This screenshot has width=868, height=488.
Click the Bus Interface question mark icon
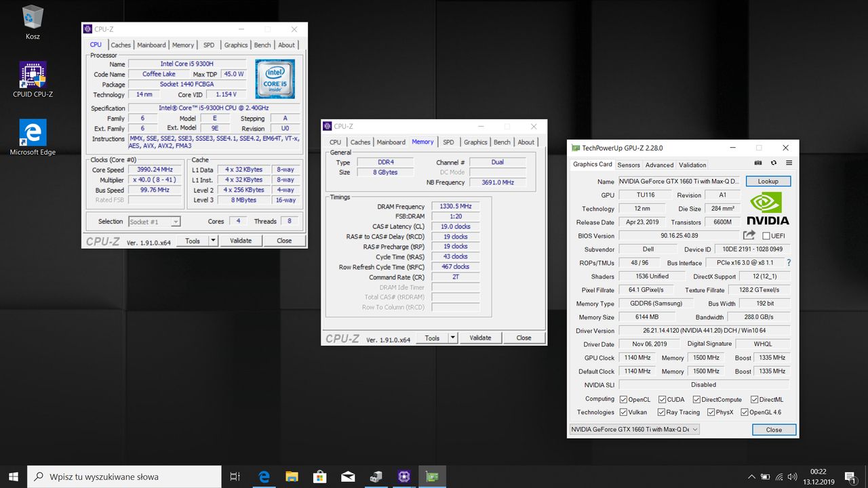(x=789, y=263)
